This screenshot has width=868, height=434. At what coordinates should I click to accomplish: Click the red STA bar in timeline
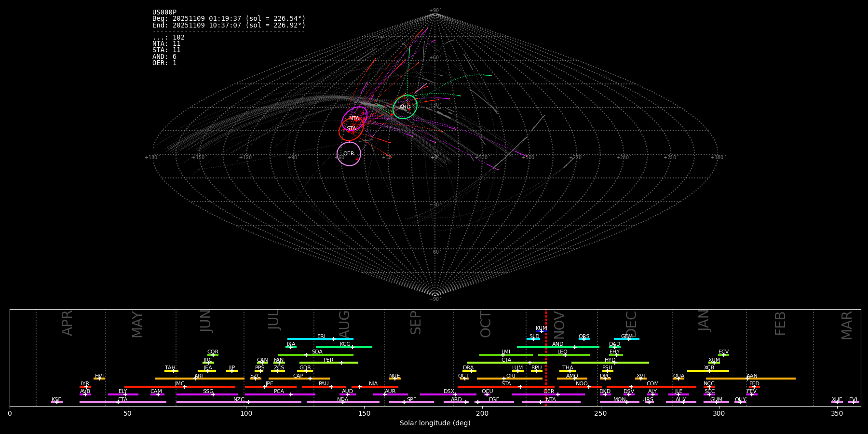coord(506,387)
